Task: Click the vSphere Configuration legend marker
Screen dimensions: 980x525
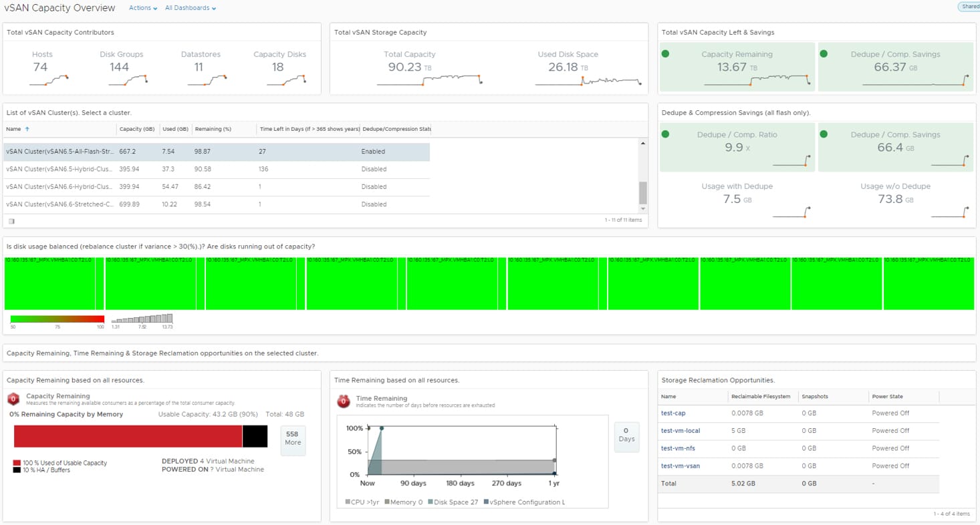Action: tap(486, 502)
